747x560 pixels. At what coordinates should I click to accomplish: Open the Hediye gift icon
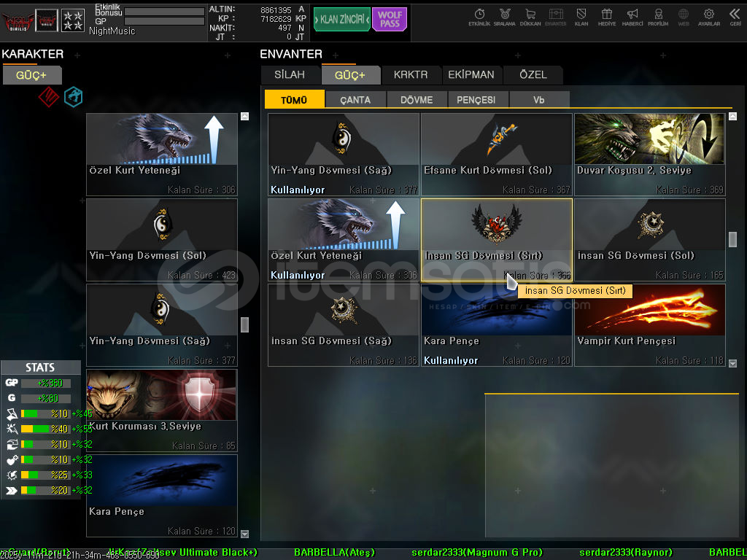(606, 17)
